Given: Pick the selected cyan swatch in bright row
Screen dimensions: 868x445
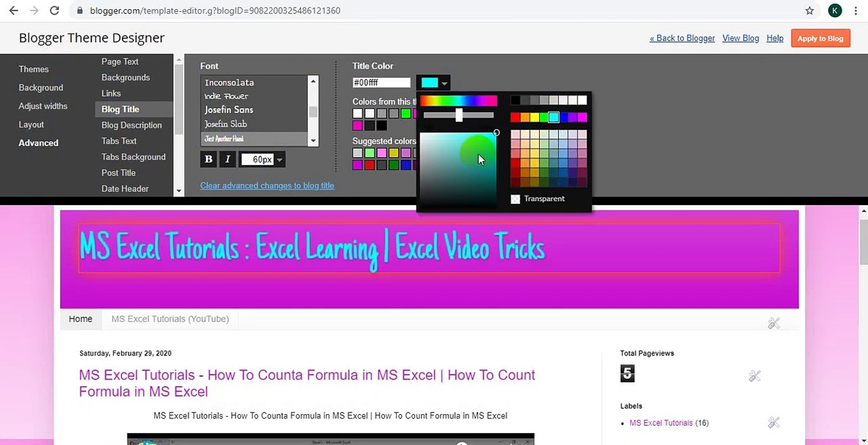Looking at the screenshot, I should click(x=553, y=117).
